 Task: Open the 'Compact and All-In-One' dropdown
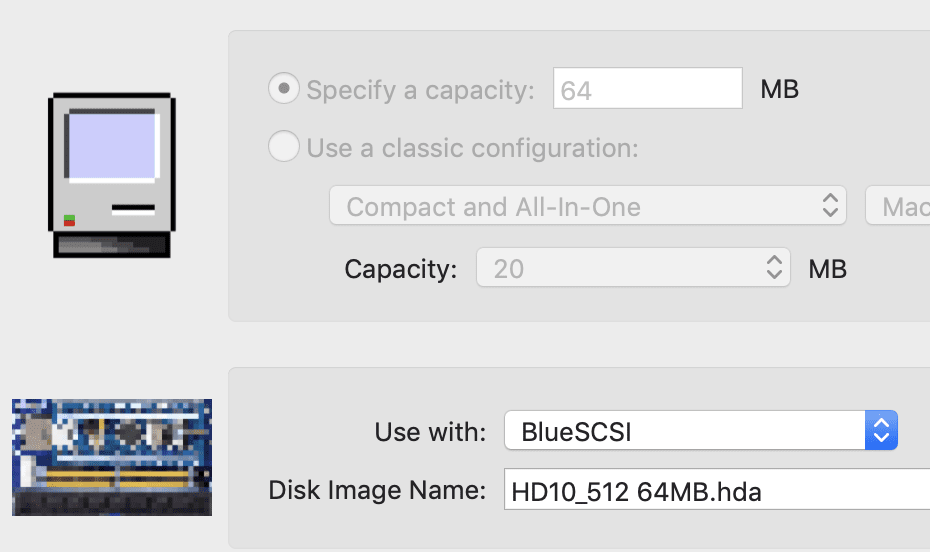click(x=587, y=207)
